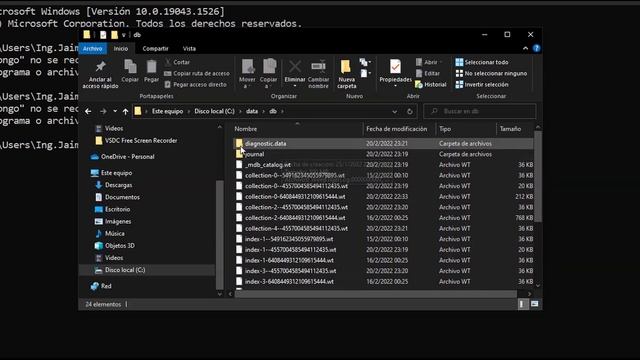
Task: Click Disco local (C:) breadcrumb
Action: coord(214,111)
